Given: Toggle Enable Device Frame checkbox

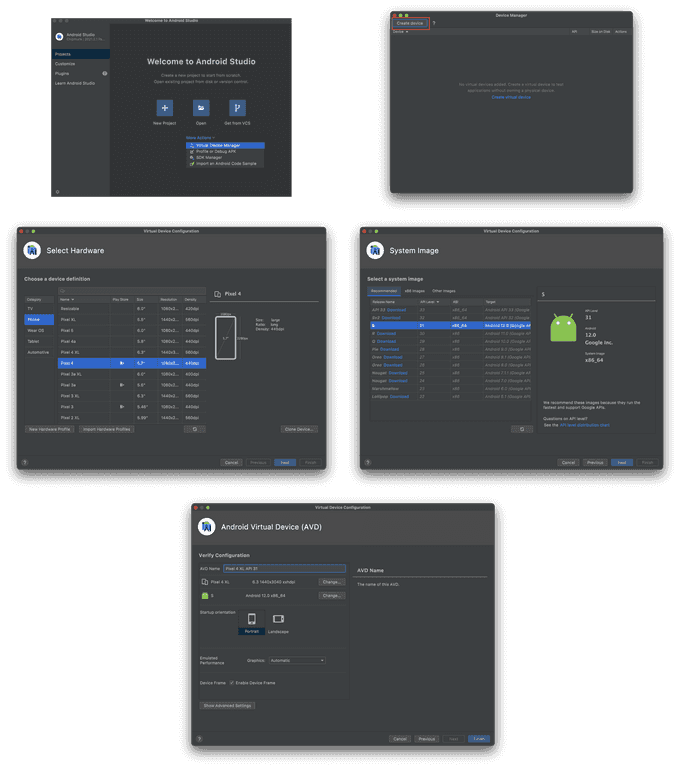Looking at the screenshot, I should (x=232, y=683).
